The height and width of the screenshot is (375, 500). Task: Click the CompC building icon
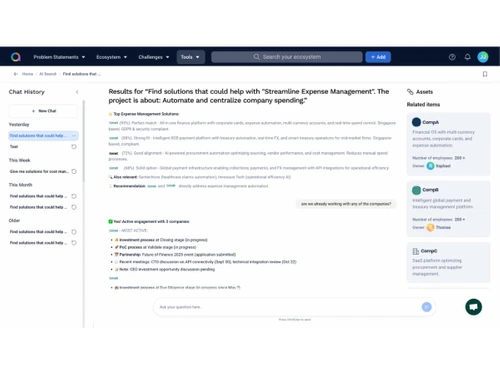coord(416,251)
